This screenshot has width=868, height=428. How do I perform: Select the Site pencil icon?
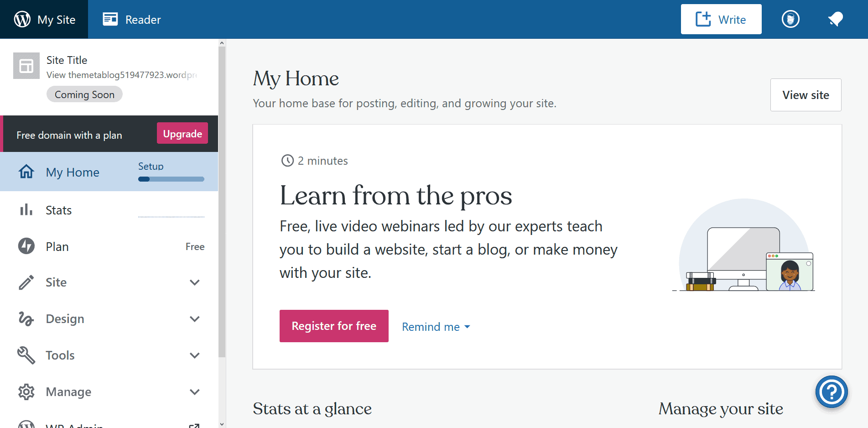coord(26,282)
